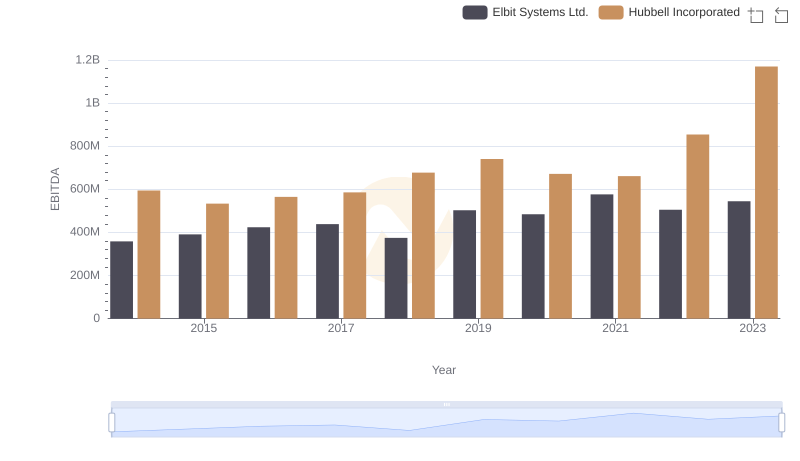Click the 2019 x-axis label

[478, 328]
